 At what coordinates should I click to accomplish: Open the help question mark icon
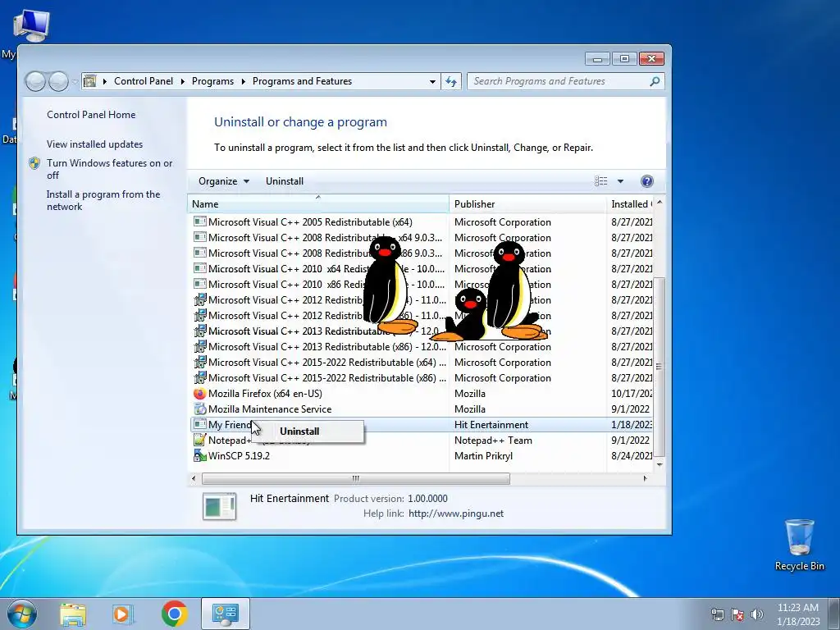click(x=646, y=181)
